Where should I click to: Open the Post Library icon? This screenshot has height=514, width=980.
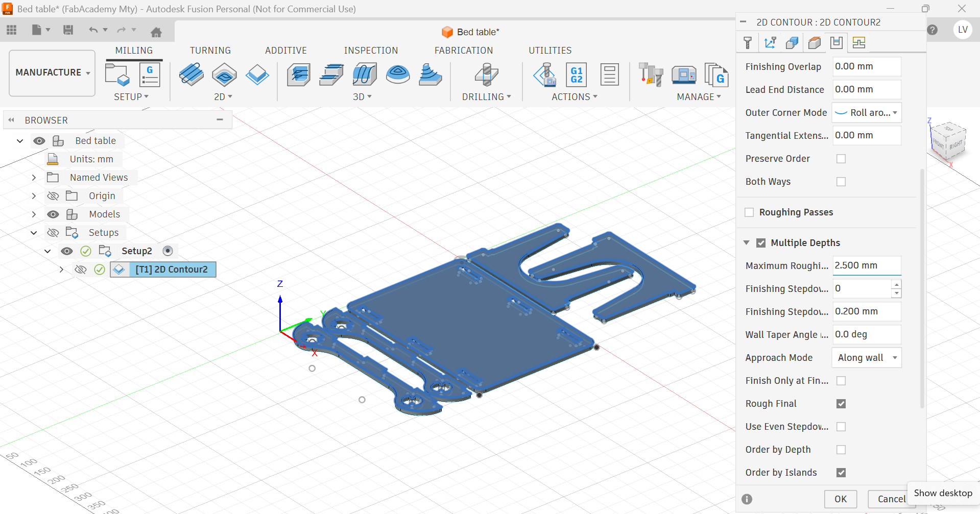tap(716, 75)
